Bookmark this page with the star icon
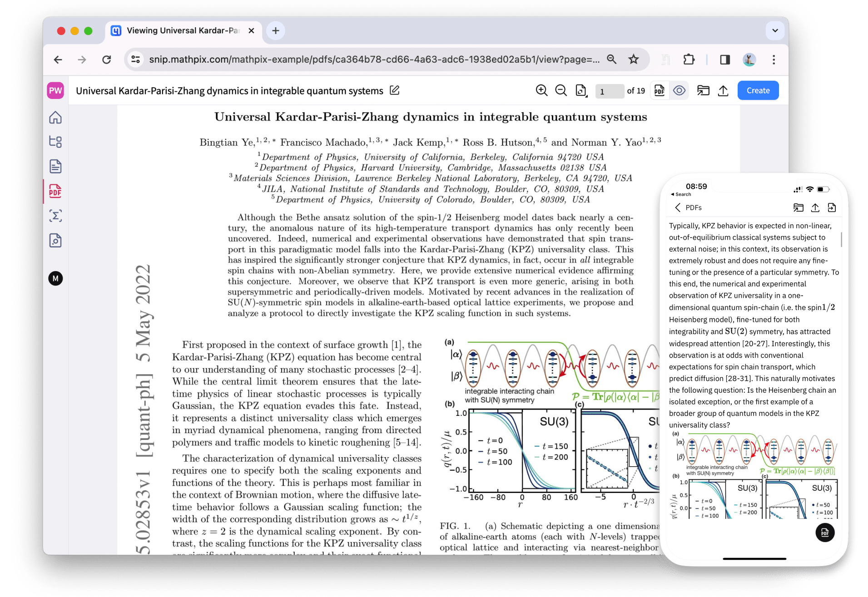This screenshot has width=868, height=597. [x=634, y=59]
